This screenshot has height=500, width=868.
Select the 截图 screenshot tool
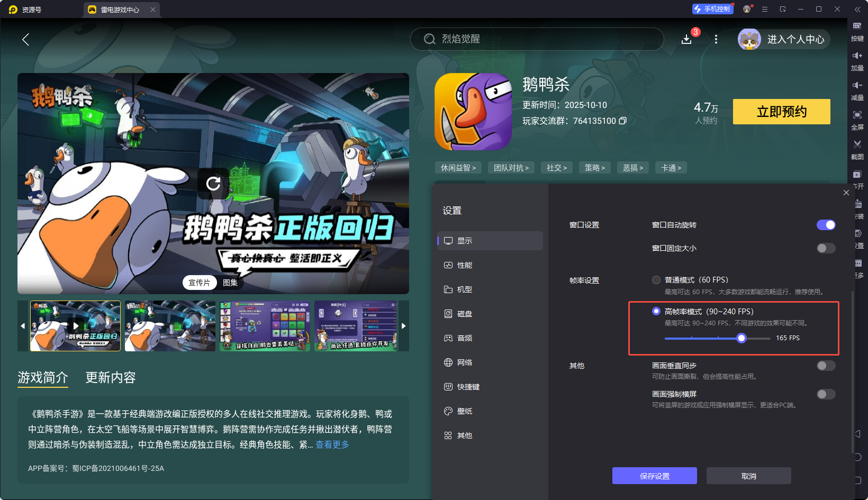coord(858,150)
